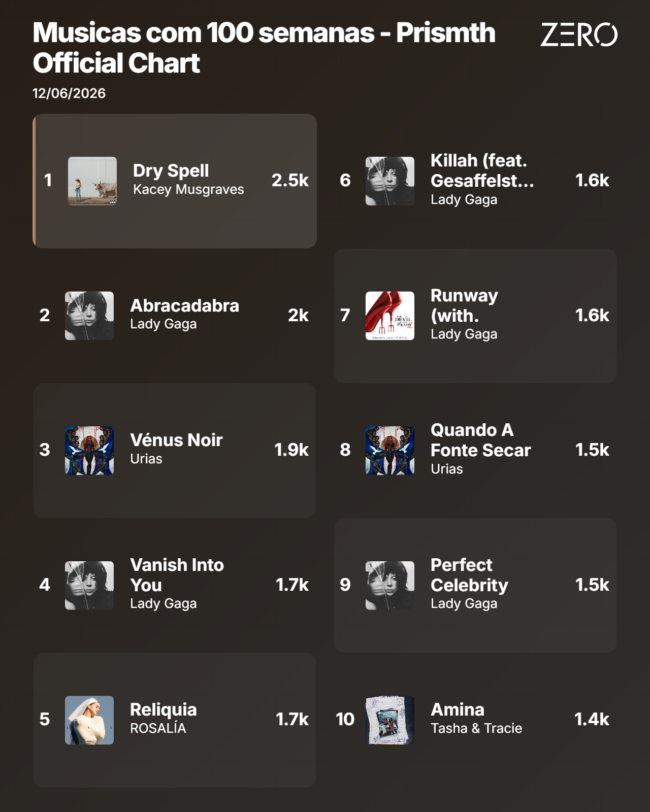Click the Tasha & Tracie artist name
Viewport: 650px width, 812px height.
click(x=476, y=728)
